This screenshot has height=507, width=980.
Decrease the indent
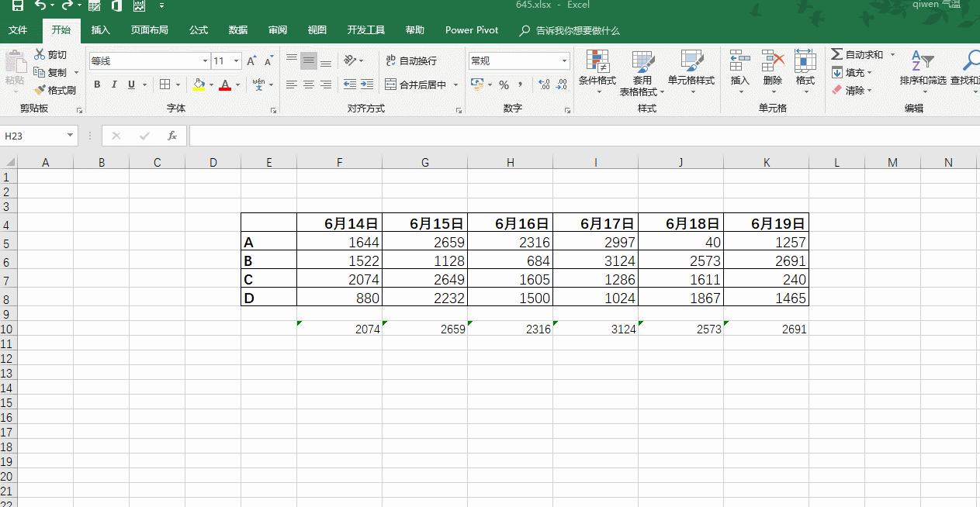tap(350, 84)
